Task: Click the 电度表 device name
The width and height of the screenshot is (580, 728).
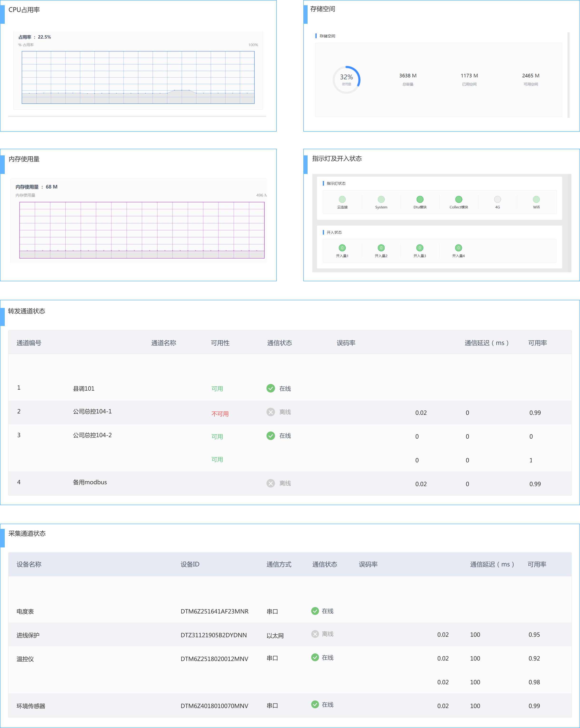Action: tap(25, 612)
